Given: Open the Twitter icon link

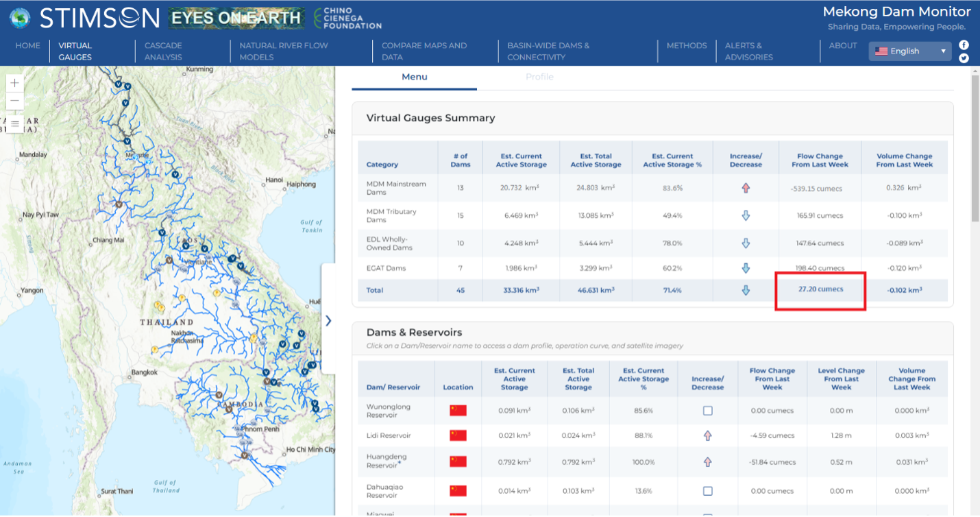Looking at the screenshot, I should pyautogui.click(x=964, y=58).
